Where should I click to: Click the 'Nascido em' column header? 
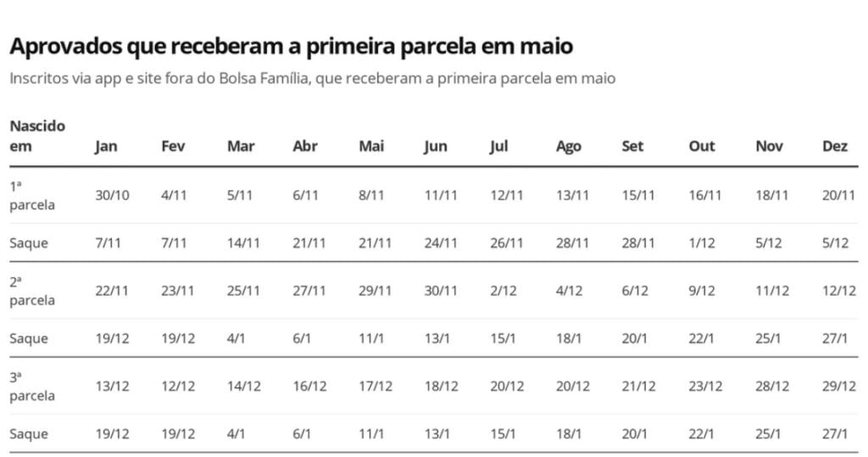pos(37,137)
